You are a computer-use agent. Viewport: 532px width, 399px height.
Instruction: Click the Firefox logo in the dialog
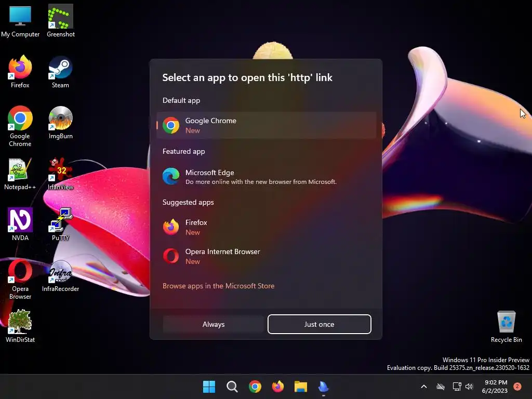click(171, 227)
